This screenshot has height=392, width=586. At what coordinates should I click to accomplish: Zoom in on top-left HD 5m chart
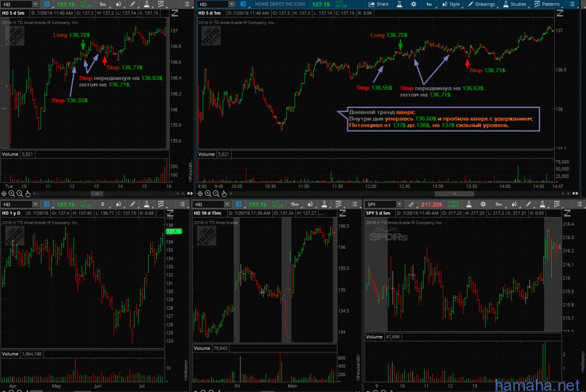click(12, 194)
